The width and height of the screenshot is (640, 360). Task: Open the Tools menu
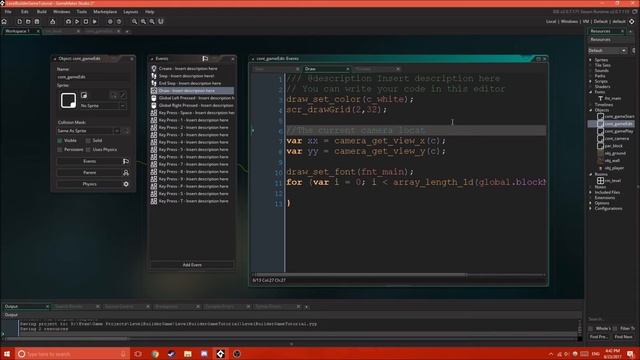point(82,12)
